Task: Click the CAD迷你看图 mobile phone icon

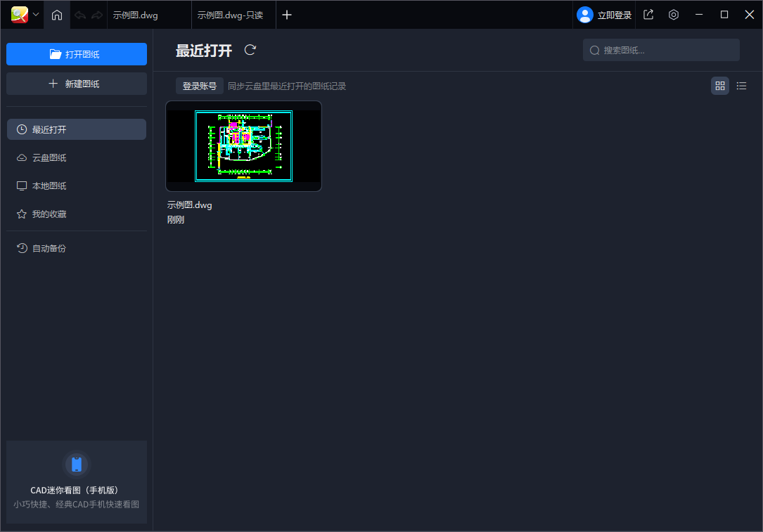Action: pyautogui.click(x=77, y=465)
